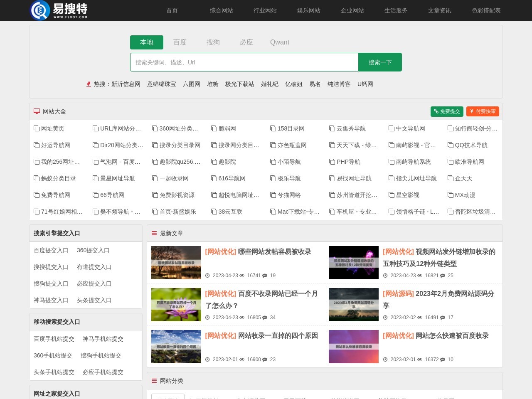The height and width of the screenshot is (399, 532).
Task: Open the 头条提交入口 link
Action: (x=94, y=300)
